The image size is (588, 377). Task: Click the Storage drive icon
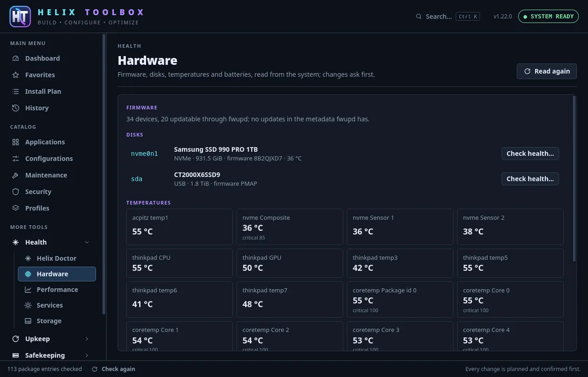coord(28,321)
